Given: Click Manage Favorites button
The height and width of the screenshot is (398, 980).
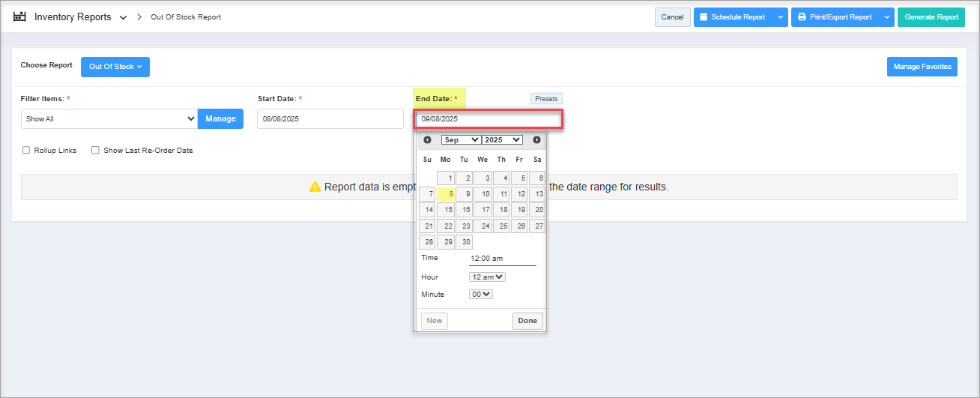Looking at the screenshot, I should point(922,67).
